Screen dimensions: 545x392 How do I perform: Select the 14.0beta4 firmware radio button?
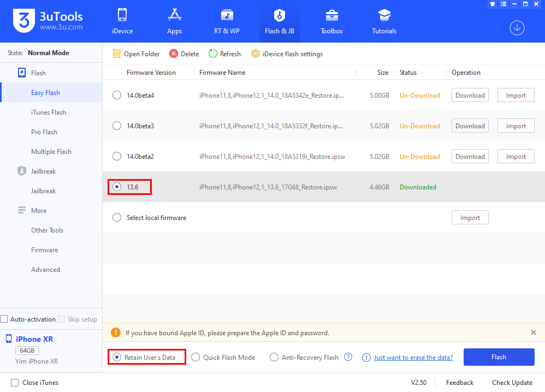pyautogui.click(x=117, y=96)
